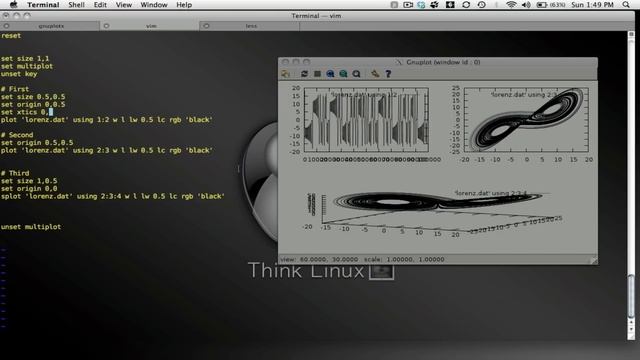Screen dimensions: 640x360
Task: Click the 'set size 1,0.5' line in vim
Action: pos(29,181)
